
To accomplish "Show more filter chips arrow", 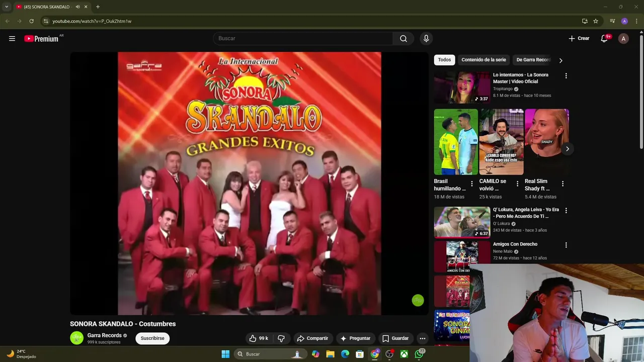I will click(560, 60).
